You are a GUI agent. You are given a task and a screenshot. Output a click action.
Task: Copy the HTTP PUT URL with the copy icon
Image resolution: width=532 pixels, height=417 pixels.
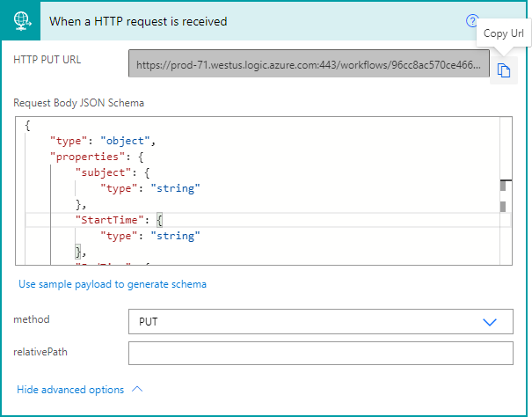(x=504, y=70)
